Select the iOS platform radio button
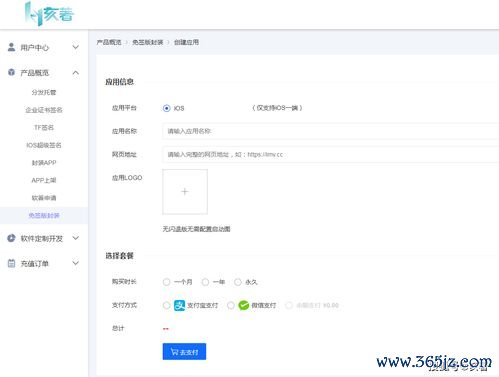Image resolution: width=499 pixels, height=377 pixels. point(166,108)
